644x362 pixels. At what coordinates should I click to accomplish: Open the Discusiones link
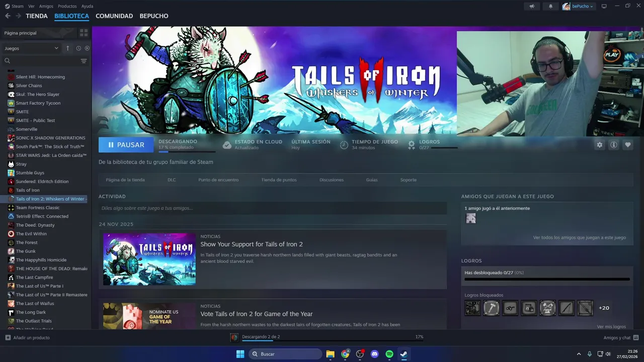[x=332, y=180]
